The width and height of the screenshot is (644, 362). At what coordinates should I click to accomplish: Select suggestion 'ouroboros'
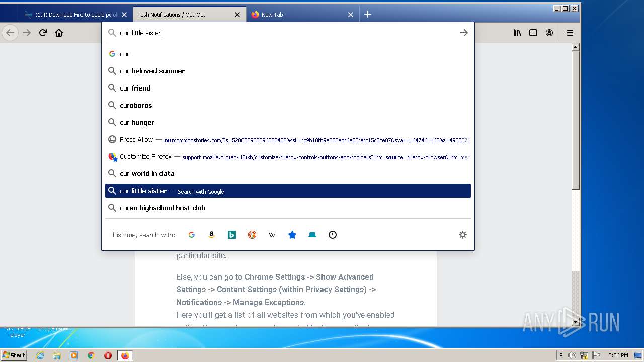pyautogui.click(x=288, y=105)
